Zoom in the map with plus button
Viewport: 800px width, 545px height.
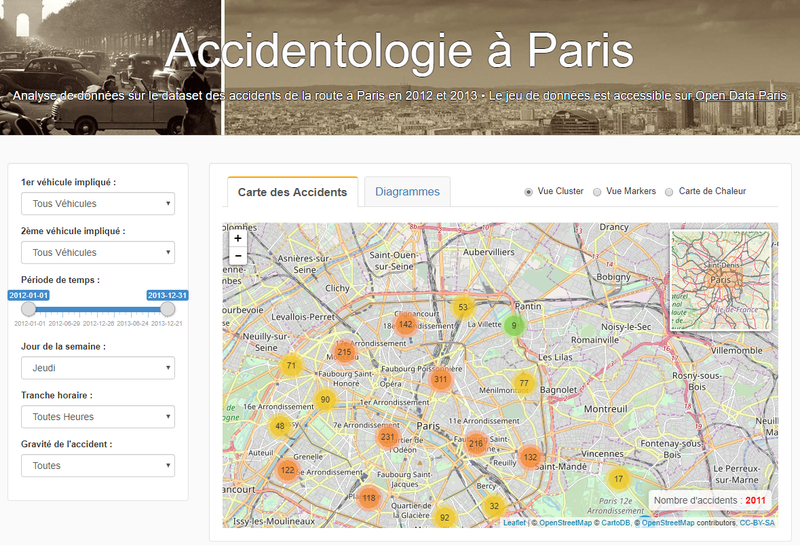(x=238, y=238)
